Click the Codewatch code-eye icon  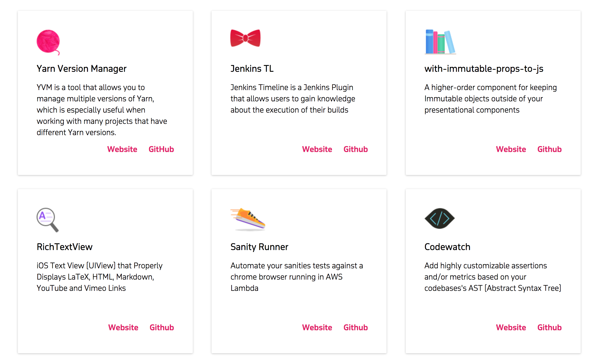coord(439,218)
